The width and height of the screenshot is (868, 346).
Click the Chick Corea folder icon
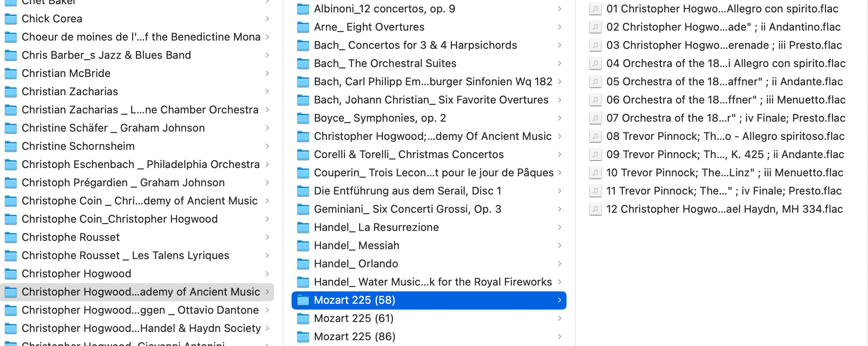point(11,19)
